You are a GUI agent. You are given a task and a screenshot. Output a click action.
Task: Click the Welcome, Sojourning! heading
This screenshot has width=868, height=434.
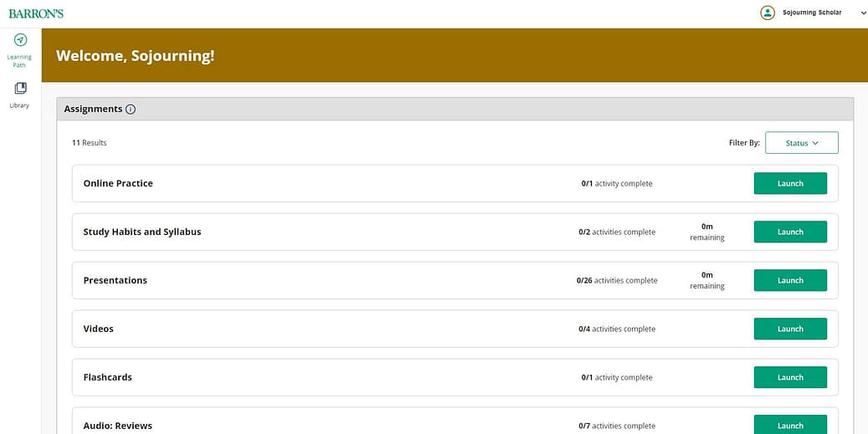point(135,56)
